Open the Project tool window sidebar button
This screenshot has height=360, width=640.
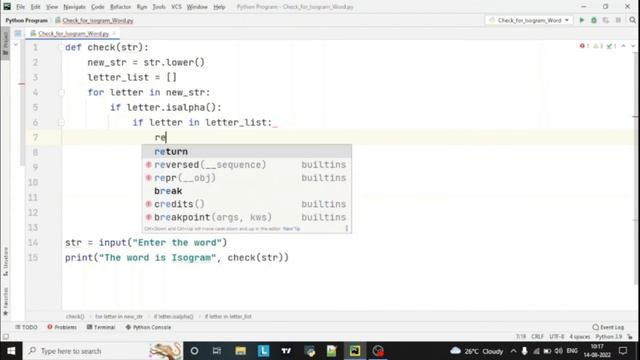pyautogui.click(x=5, y=43)
